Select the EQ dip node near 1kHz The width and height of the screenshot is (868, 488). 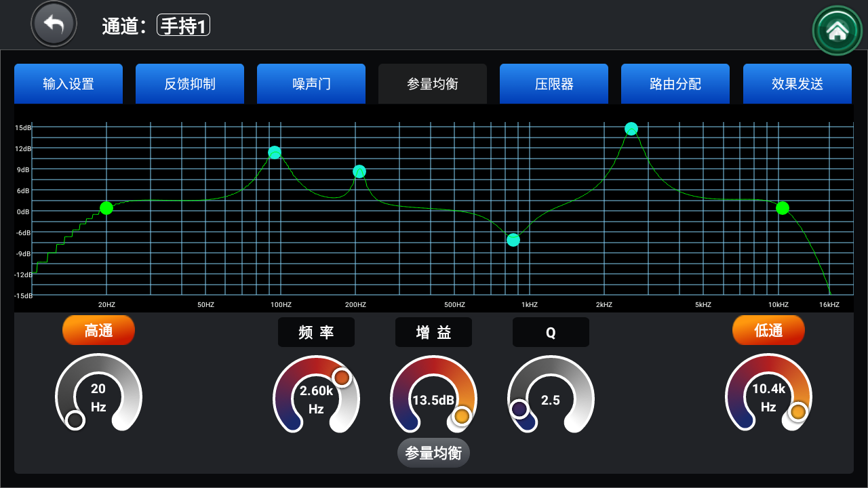(x=513, y=240)
